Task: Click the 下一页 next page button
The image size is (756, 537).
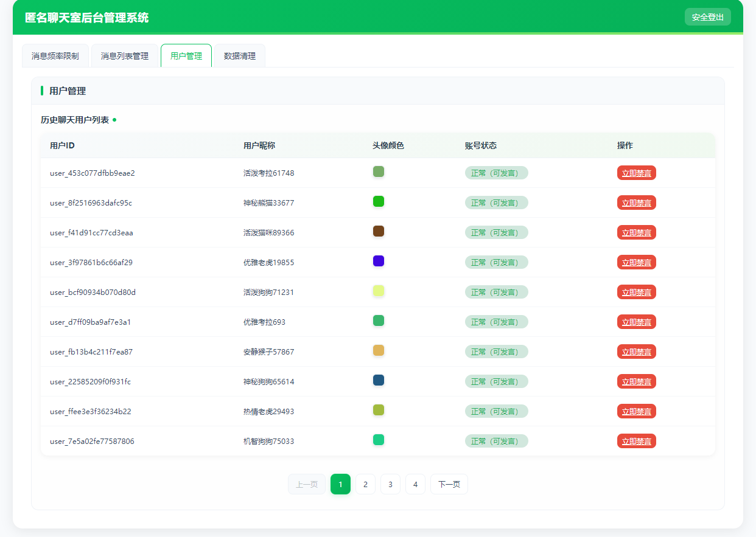Action: pos(449,484)
